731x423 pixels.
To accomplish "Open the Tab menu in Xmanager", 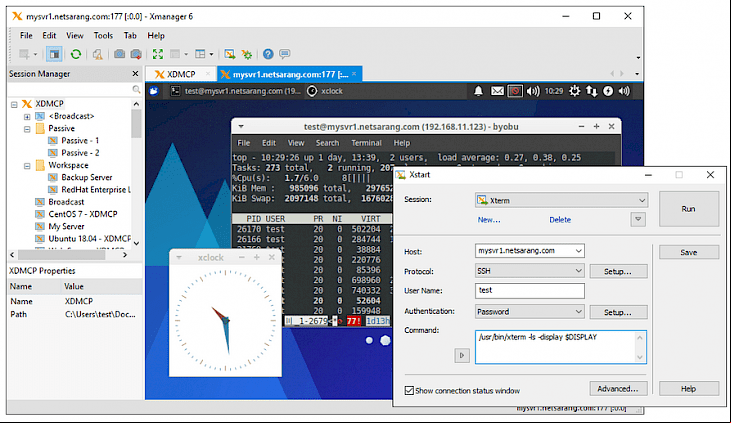I will 130,35.
